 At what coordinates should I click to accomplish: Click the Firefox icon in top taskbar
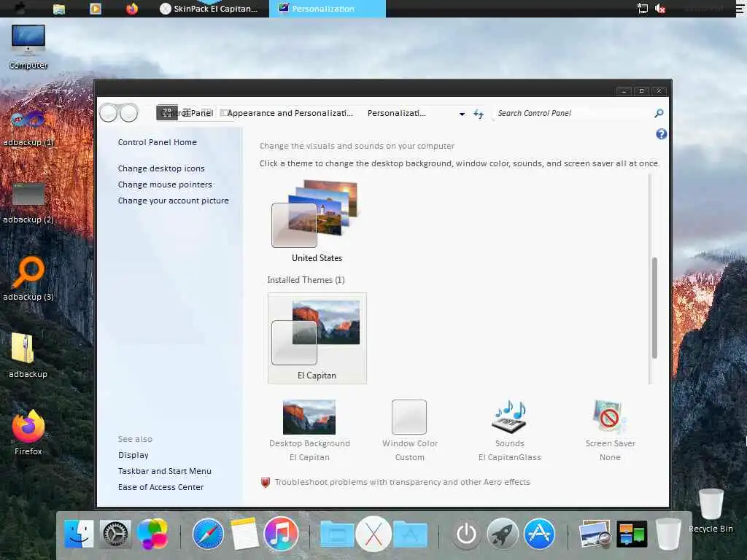pos(132,9)
